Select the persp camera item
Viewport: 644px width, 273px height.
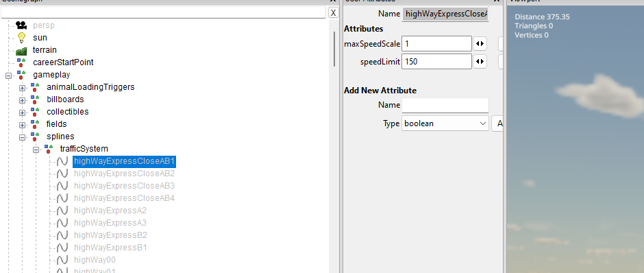coord(44,25)
